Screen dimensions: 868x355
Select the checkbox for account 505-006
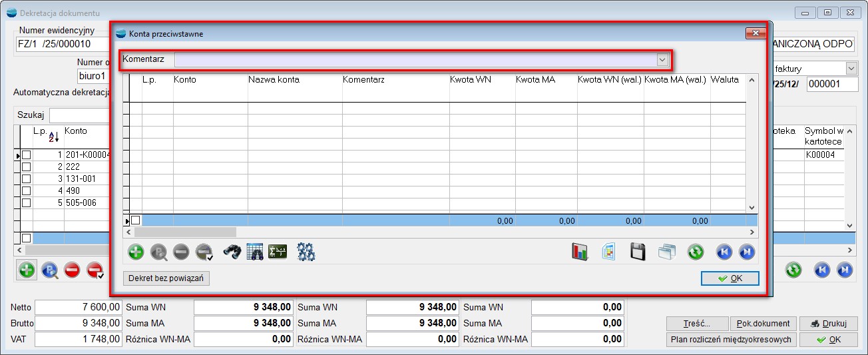point(27,202)
